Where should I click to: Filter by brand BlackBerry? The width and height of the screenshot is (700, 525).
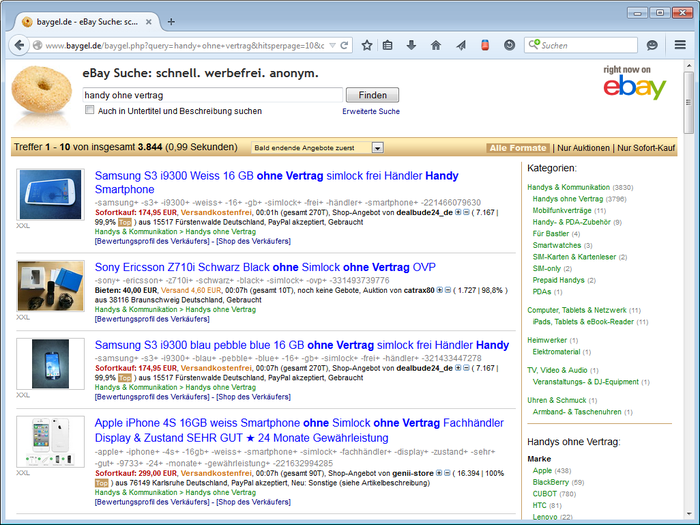[x=550, y=482]
